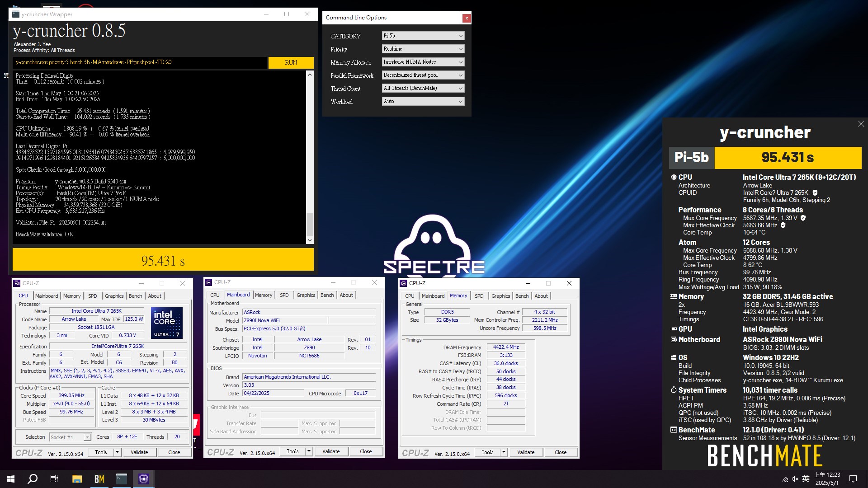Click the console app taskbar icon
Image resolution: width=868 pixels, height=488 pixels.
click(122, 479)
